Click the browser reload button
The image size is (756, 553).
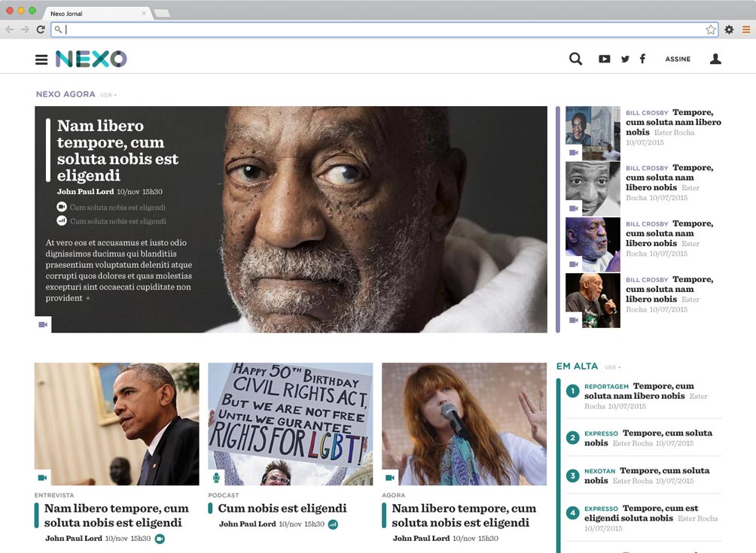pyautogui.click(x=40, y=29)
